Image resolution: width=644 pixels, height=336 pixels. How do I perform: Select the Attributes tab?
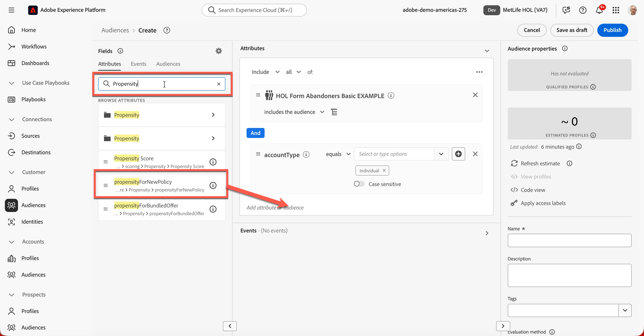(110, 64)
